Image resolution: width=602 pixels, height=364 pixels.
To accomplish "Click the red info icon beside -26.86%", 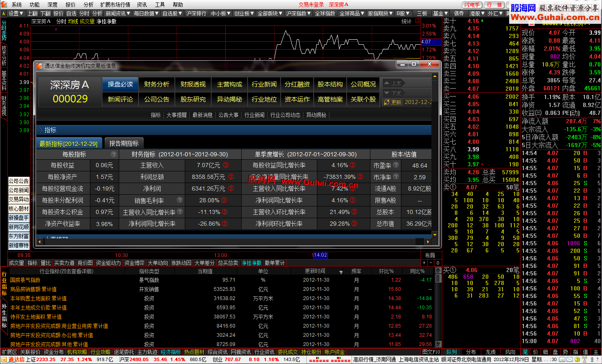I will point(225,224).
